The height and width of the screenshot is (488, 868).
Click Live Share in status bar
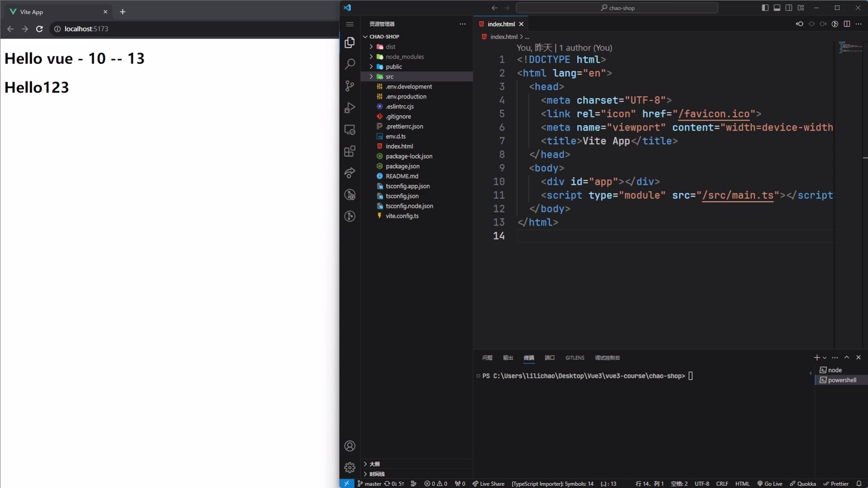[x=488, y=483]
